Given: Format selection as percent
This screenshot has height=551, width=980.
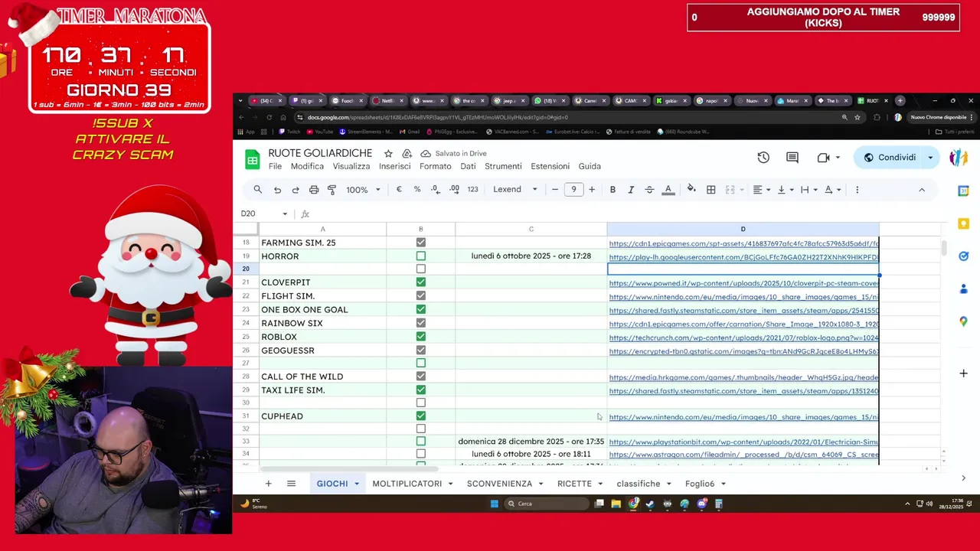Looking at the screenshot, I should [417, 190].
